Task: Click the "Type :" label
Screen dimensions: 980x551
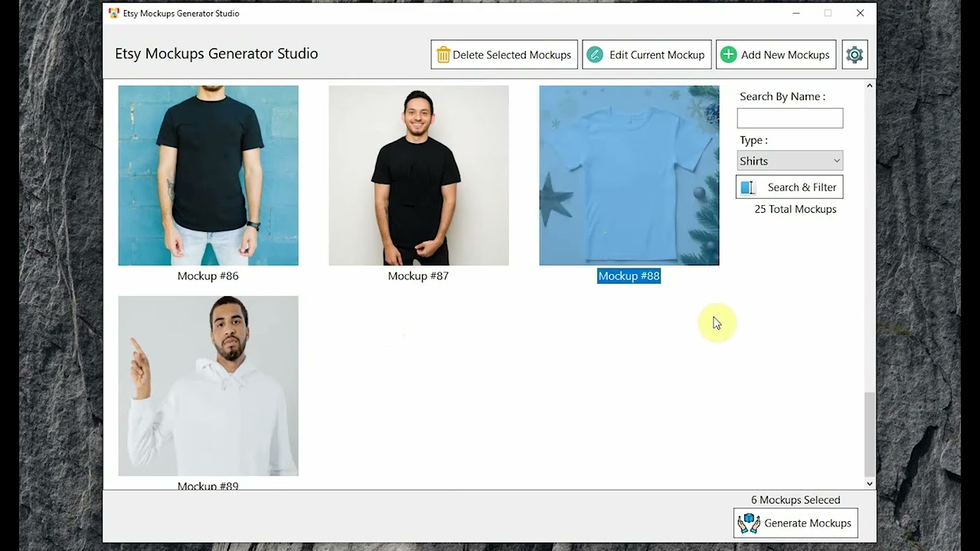Action: click(753, 140)
